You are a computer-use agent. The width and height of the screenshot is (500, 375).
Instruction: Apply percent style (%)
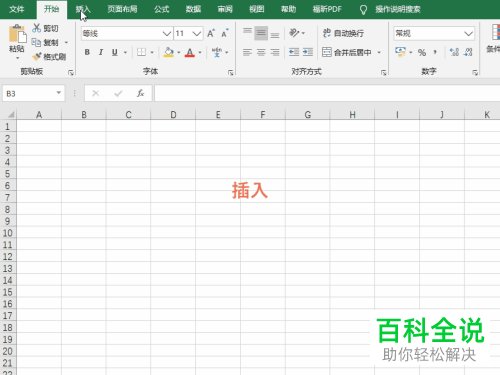(422, 52)
